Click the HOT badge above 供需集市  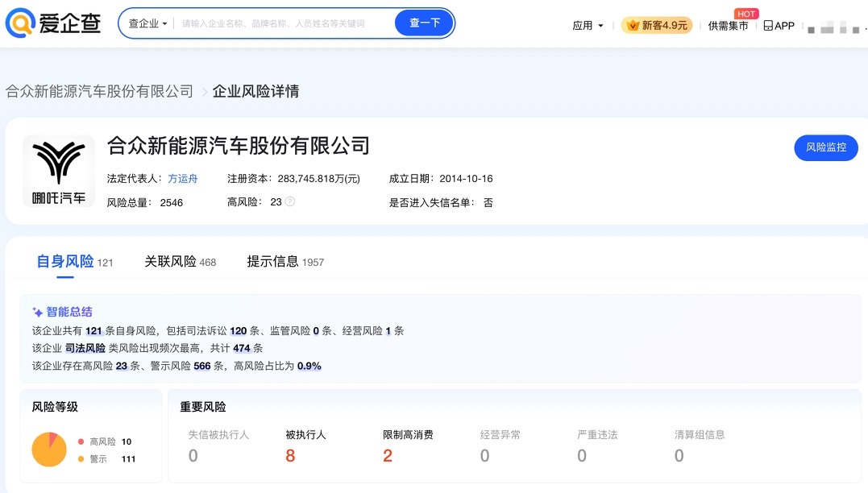click(x=745, y=14)
